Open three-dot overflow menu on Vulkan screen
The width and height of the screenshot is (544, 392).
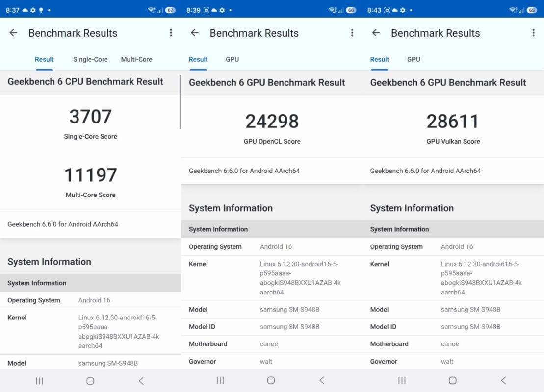pyautogui.click(x=533, y=33)
